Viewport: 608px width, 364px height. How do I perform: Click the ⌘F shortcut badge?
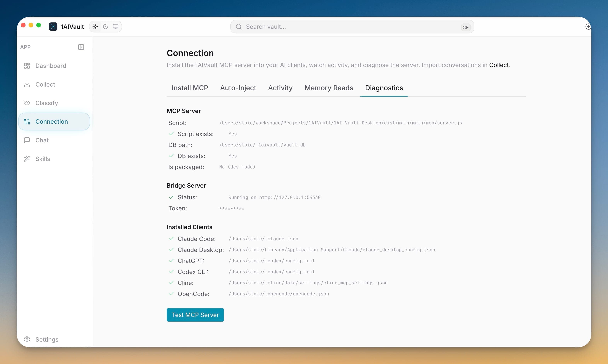tap(466, 27)
